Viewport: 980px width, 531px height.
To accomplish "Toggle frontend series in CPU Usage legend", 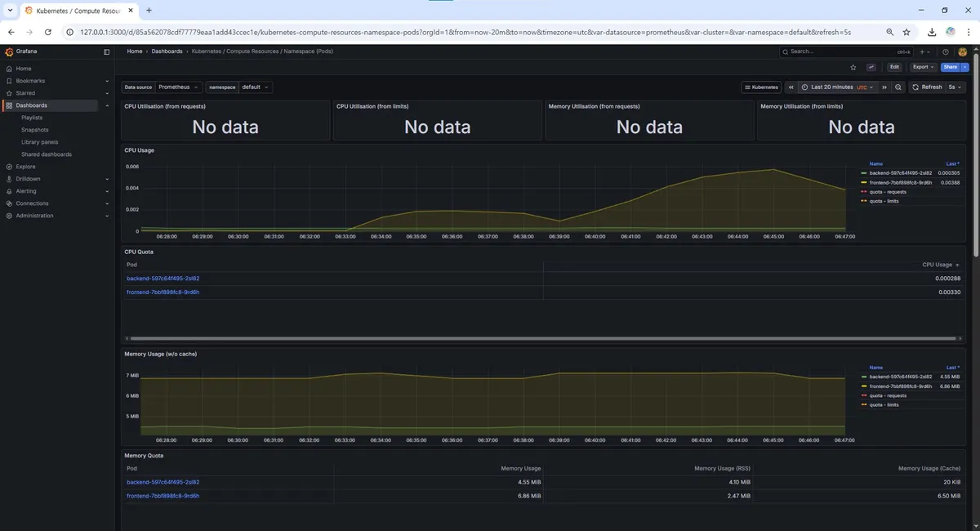I will pyautogui.click(x=900, y=182).
